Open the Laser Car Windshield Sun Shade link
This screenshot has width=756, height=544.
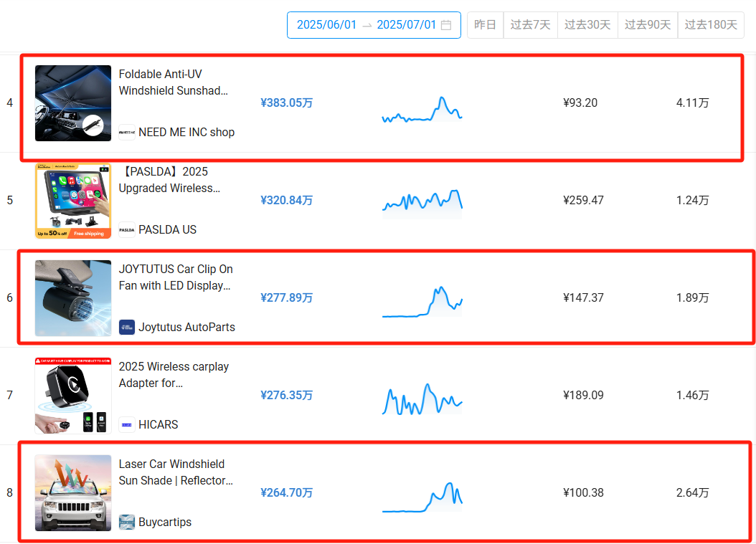(x=176, y=472)
